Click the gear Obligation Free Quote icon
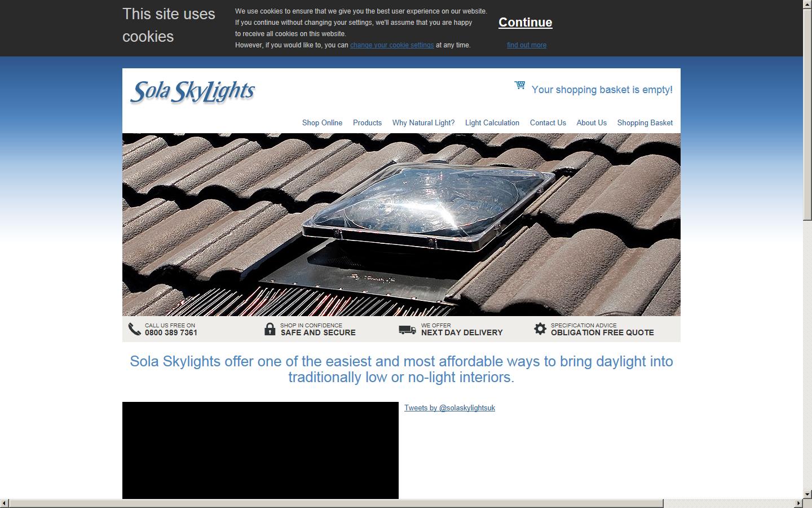 (x=539, y=329)
